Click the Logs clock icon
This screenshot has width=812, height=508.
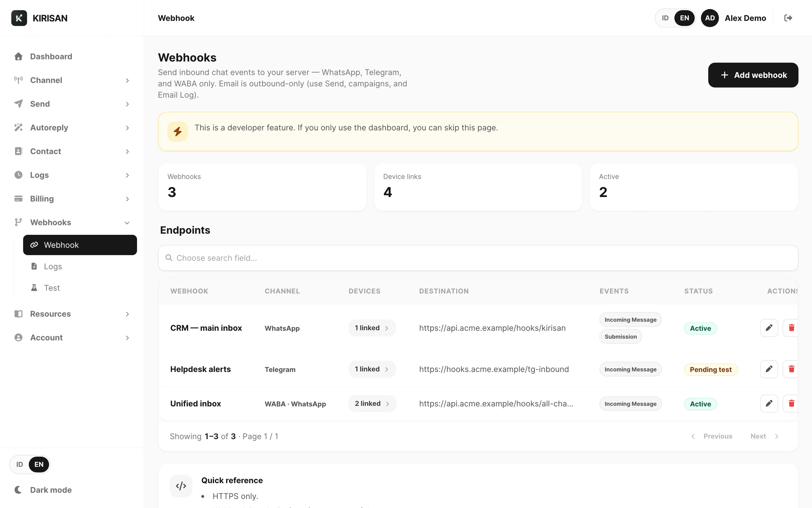pyautogui.click(x=18, y=175)
